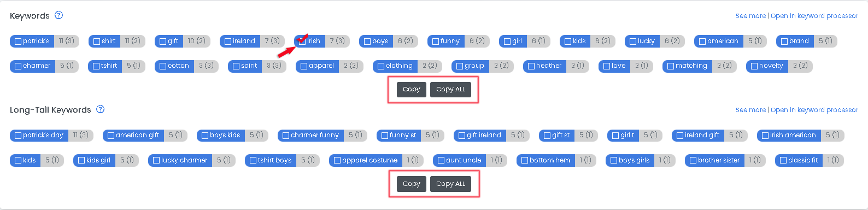868x210 pixels.
Task: Select the 'classic fit' long-tail checkbox
Action: [783, 160]
